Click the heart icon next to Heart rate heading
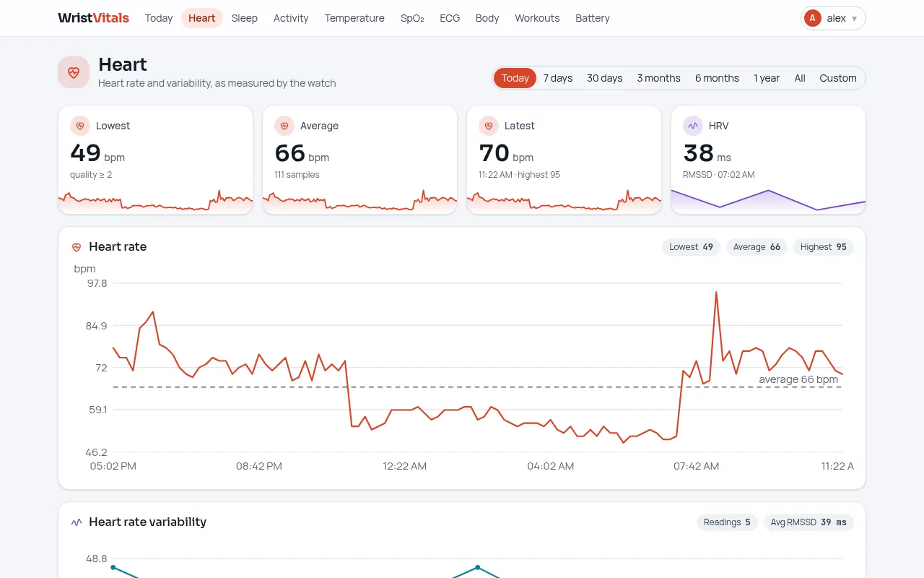The width and height of the screenshot is (924, 578). pos(77,247)
